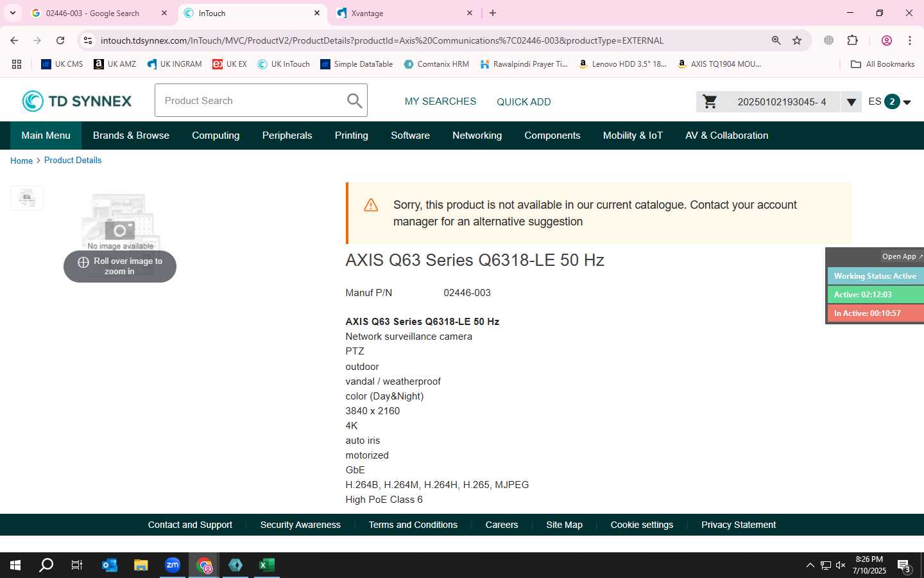This screenshot has width=924, height=578.
Task: Click the Product Details breadcrumb
Action: (x=73, y=161)
